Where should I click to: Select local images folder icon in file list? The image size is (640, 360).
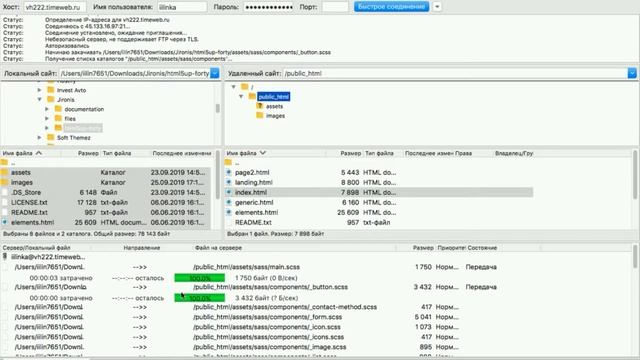tap(4, 182)
